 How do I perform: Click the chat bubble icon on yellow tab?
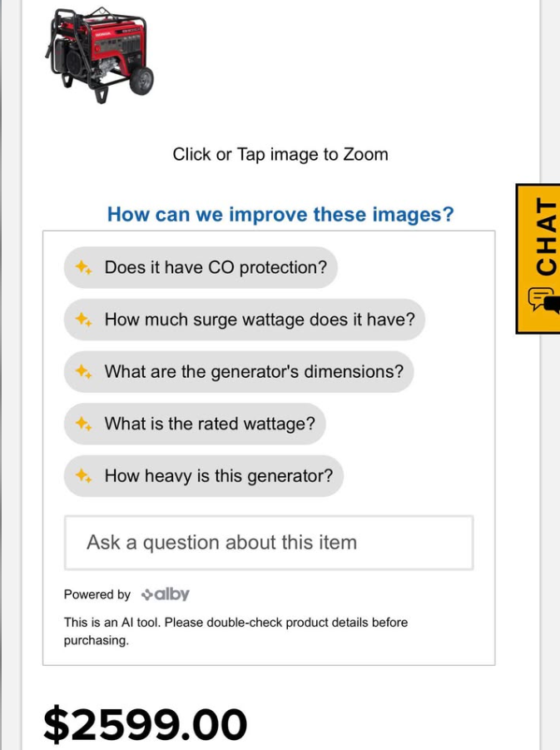(543, 300)
